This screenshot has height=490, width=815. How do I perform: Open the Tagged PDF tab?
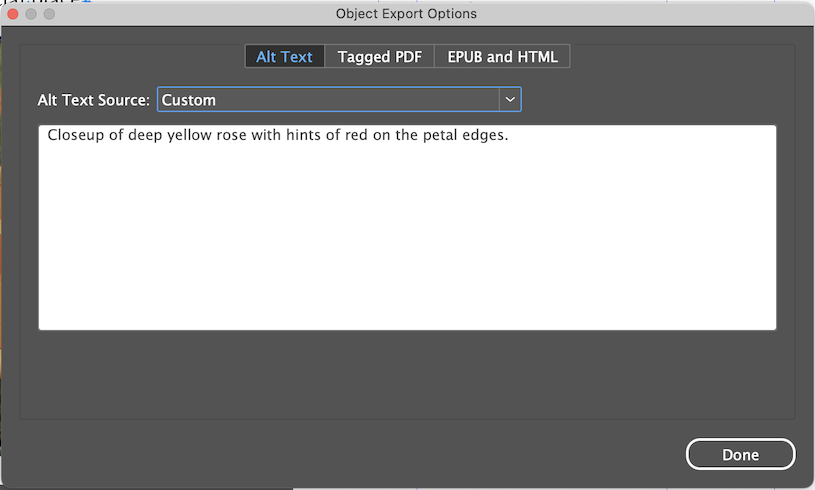379,56
